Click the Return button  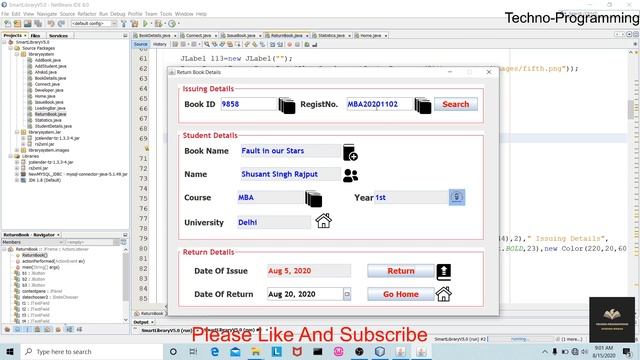click(401, 271)
